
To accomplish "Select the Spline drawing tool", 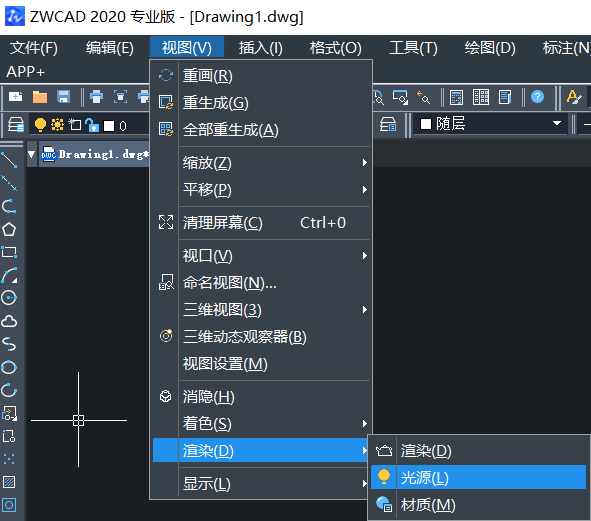I will 9,344.
